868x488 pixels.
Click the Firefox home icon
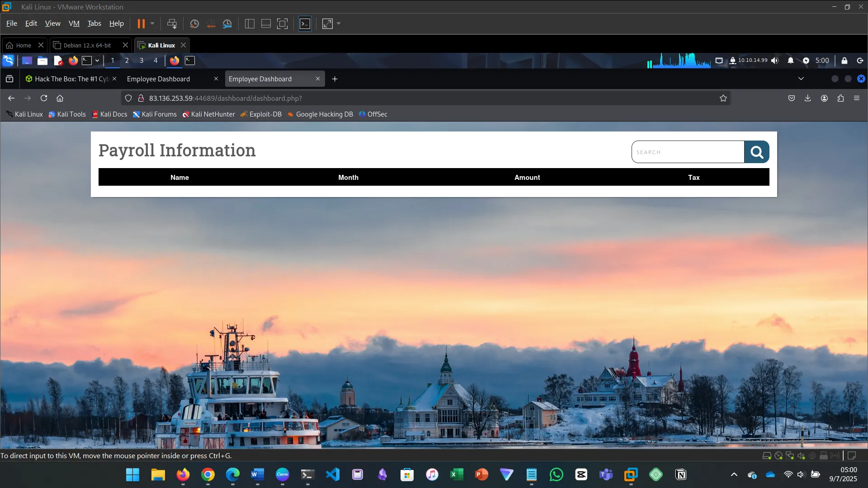[60, 98]
